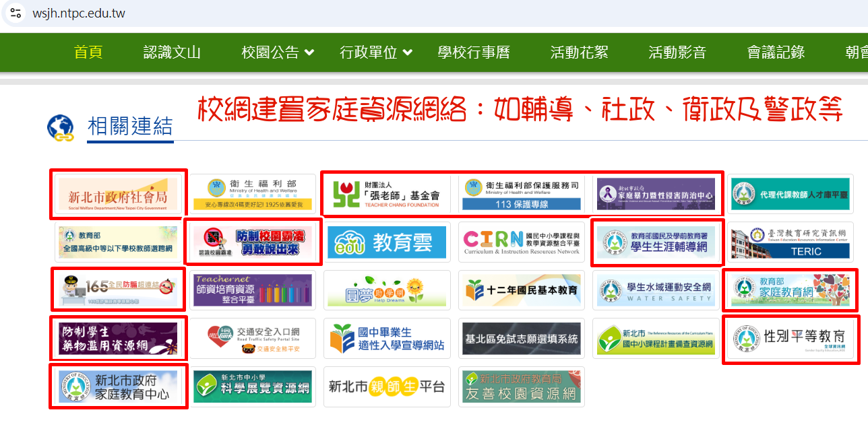View site information icon in address bar
868x437 pixels.
(16, 13)
